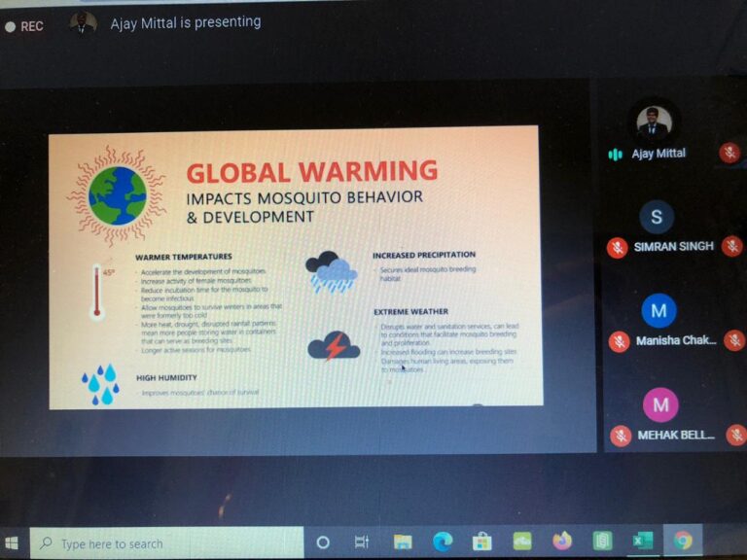Switch to Excel in the taskbar
The width and height of the screenshot is (747, 560).
pyautogui.click(x=642, y=541)
